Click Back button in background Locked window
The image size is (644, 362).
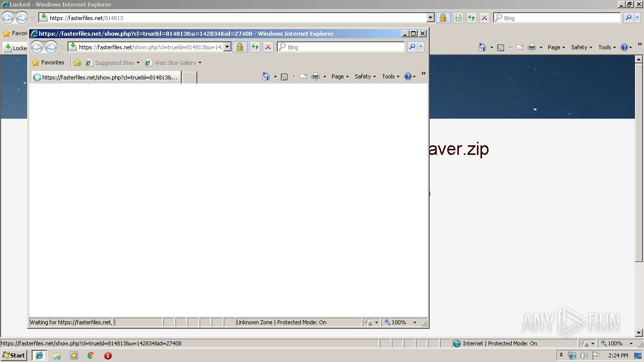click(8, 18)
